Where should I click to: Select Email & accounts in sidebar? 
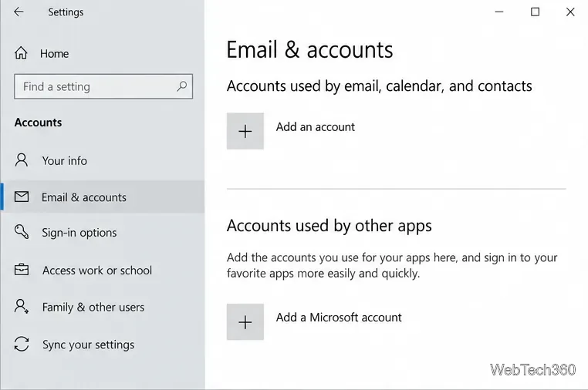(x=103, y=197)
